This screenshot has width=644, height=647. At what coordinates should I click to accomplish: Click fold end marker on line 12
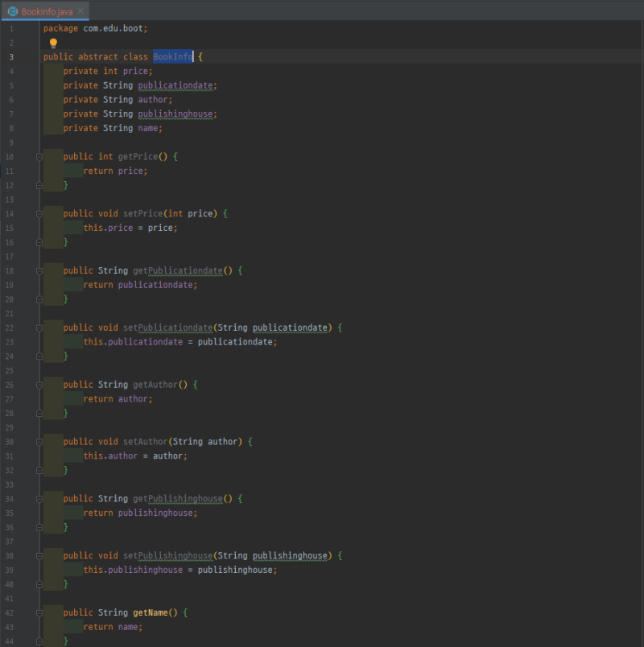tap(39, 185)
